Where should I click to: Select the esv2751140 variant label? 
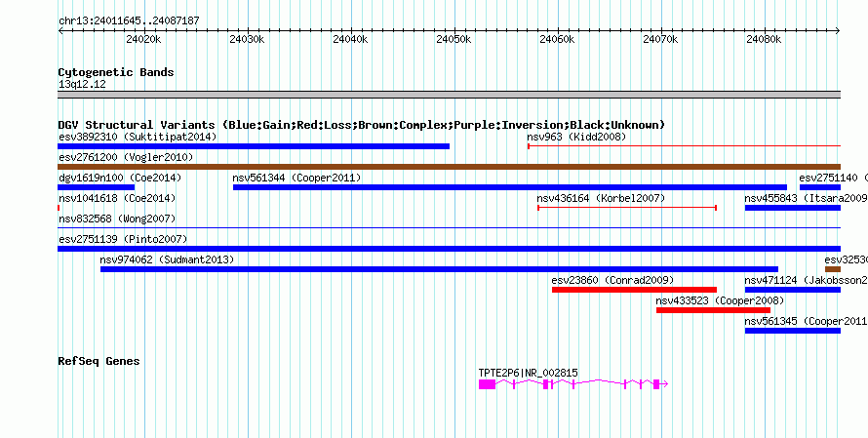point(833,178)
